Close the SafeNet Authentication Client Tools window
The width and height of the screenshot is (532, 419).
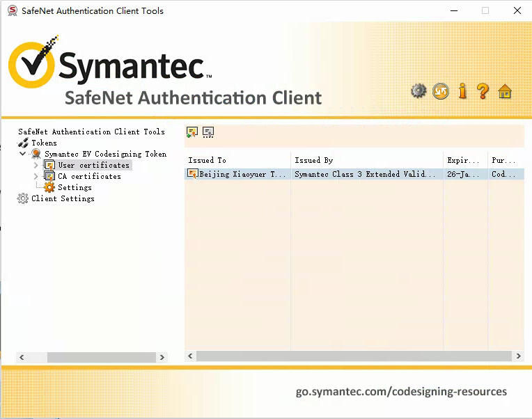coord(517,11)
